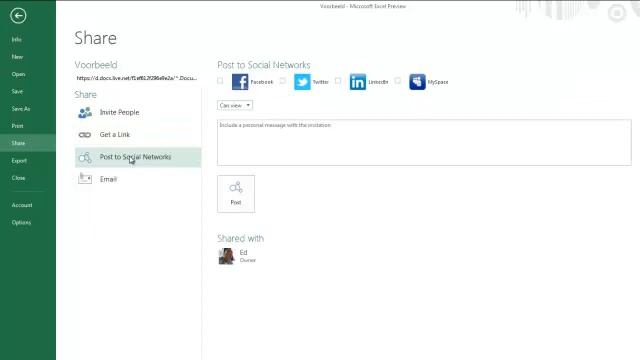
Task: Click the name Ed under Shared with
Action: 243,253
